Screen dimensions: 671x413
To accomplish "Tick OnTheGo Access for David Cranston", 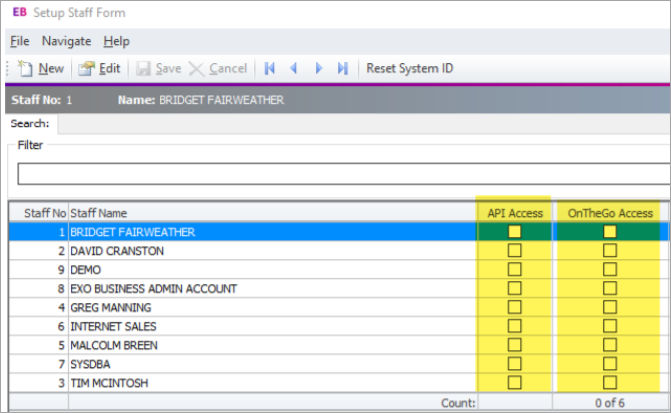I will 609,251.
